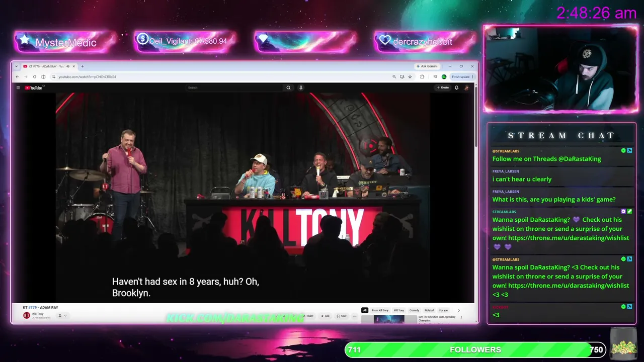Click the Kill Tony channel avatar
The width and height of the screenshot is (644, 362).
click(27, 315)
